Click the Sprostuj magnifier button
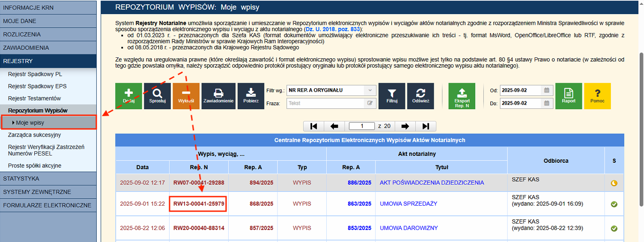The height and width of the screenshot is (242, 644). pos(157,96)
